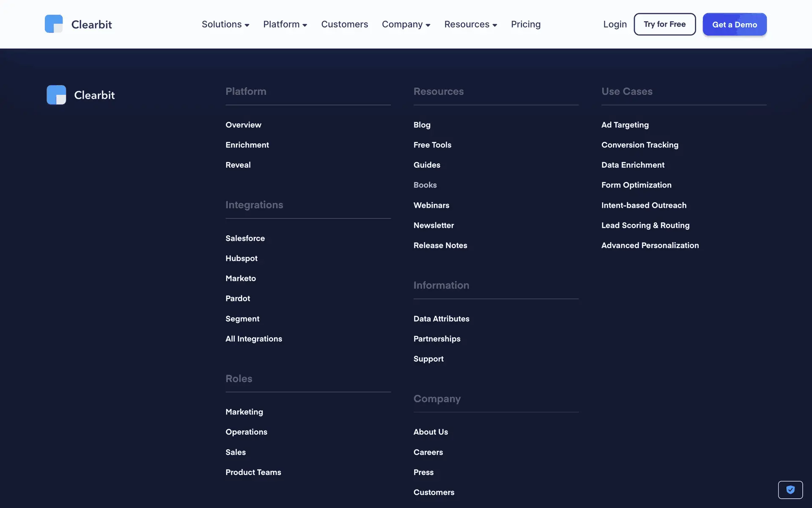
Task: Click the Get a Demo button
Action: [x=734, y=25]
